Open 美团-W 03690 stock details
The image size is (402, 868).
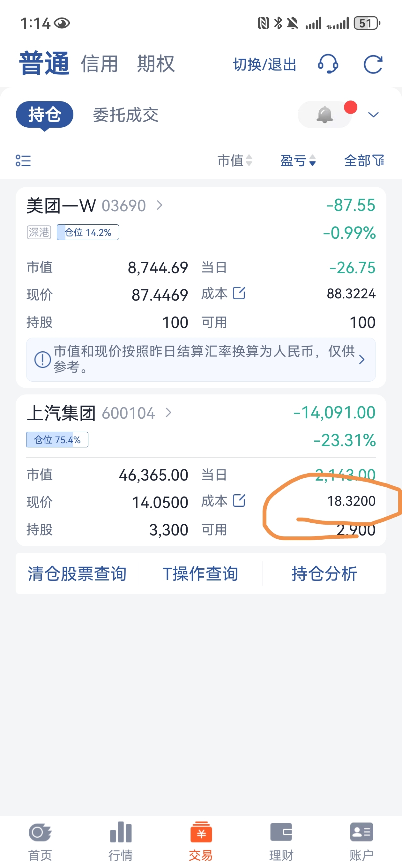coord(95,206)
